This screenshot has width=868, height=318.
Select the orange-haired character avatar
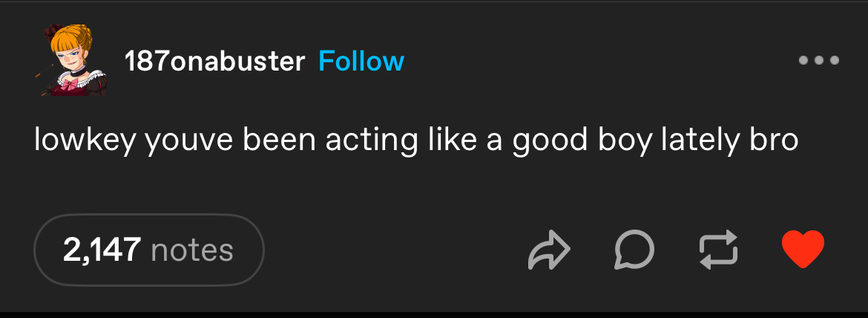pos(71,61)
